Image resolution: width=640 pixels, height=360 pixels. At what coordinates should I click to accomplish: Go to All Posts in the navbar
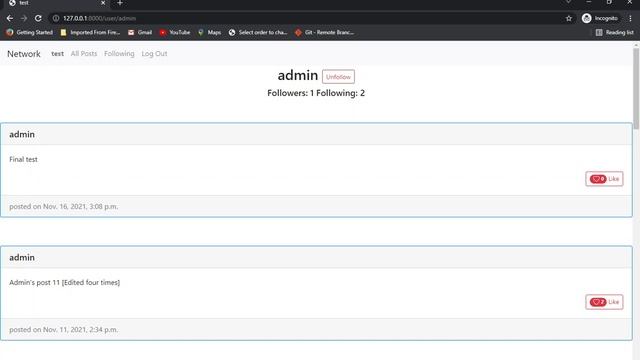[84, 53]
